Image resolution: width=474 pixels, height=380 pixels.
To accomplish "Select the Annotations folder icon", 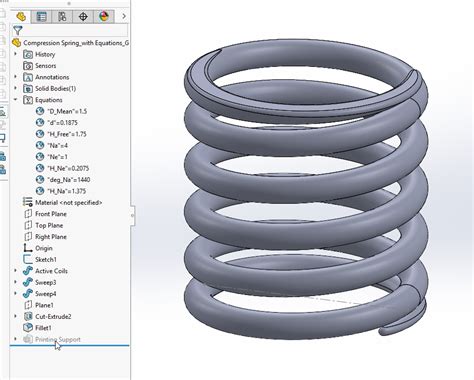I will [x=28, y=77].
